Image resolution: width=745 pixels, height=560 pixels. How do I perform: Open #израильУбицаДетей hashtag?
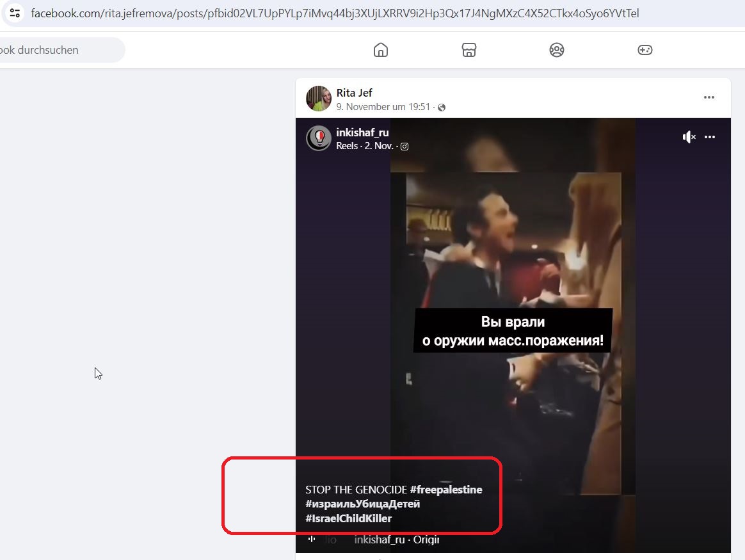[362, 504]
